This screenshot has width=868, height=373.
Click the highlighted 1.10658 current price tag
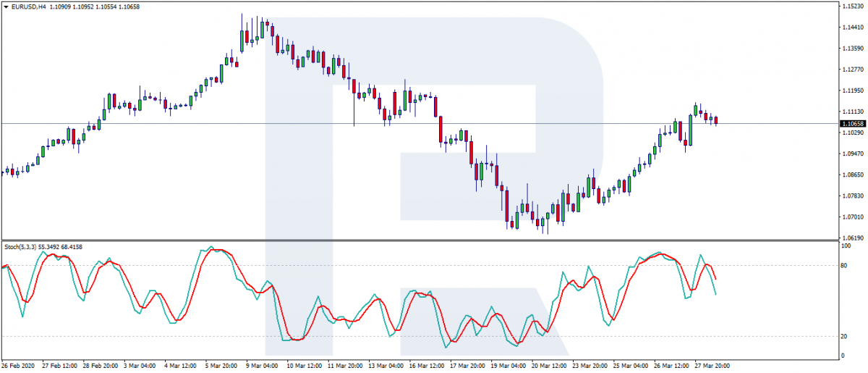852,124
